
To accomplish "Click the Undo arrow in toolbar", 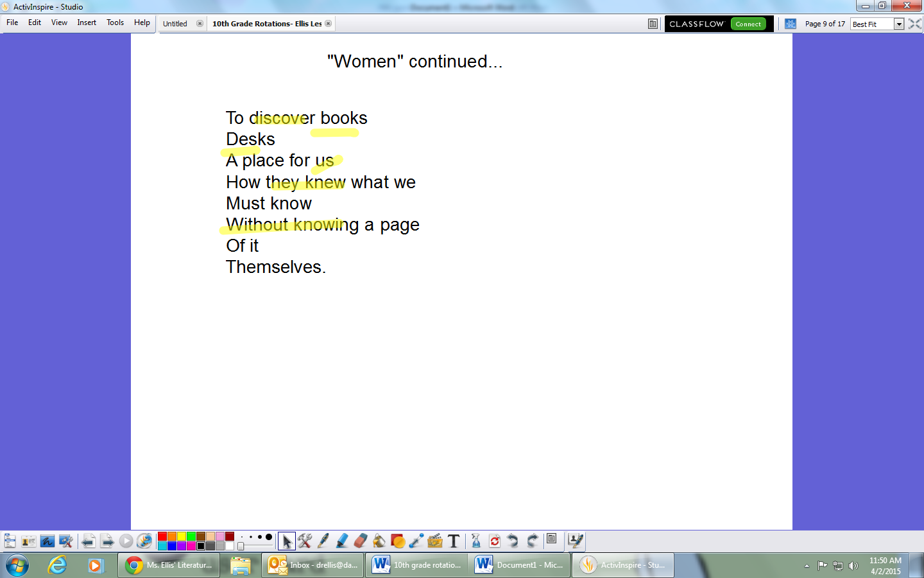I will (513, 541).
